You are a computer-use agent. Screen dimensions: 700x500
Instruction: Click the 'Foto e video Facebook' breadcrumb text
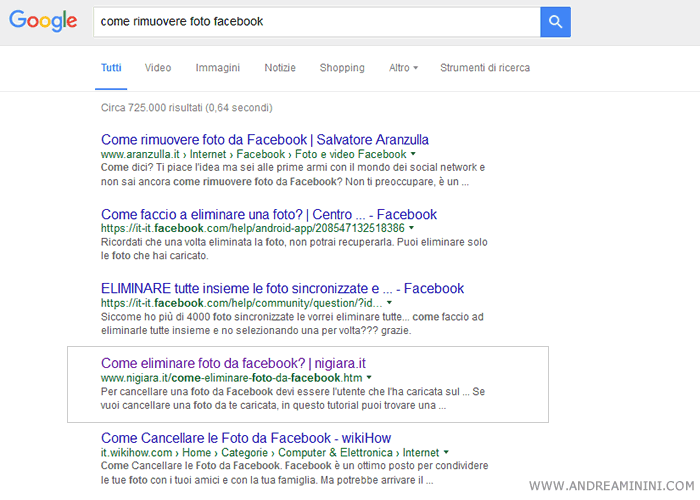click(350, 154)
